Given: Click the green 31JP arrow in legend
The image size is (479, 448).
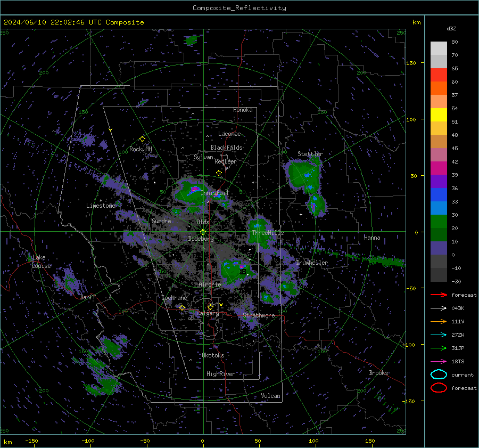Looking at the screenshot, I should tap(439, 348).
